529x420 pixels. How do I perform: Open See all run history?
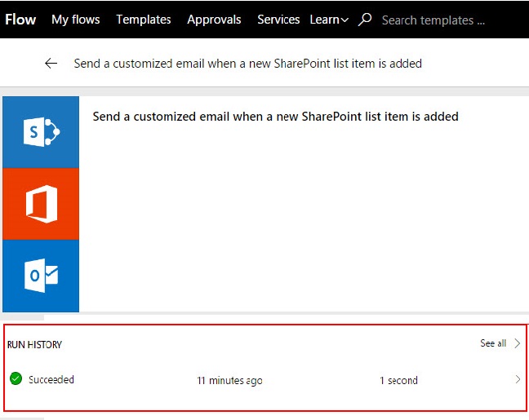(493, 343)
